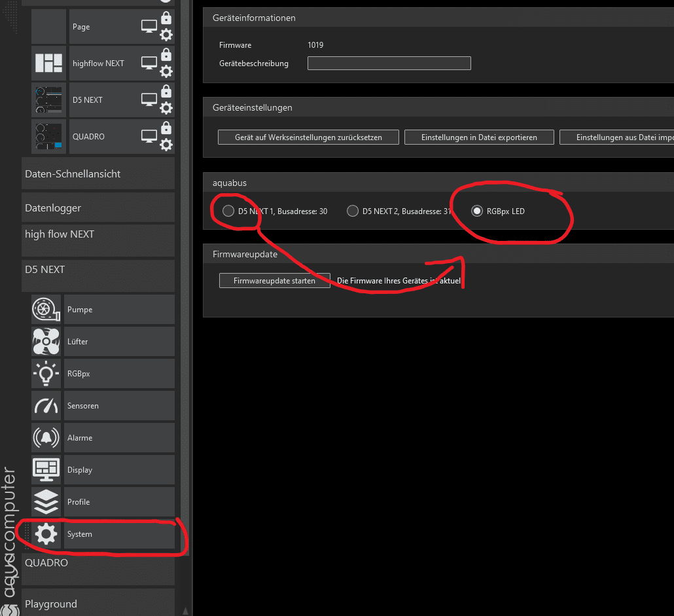
Task: Open gear settings for QUADRO page
Action: tap(166, 145)
